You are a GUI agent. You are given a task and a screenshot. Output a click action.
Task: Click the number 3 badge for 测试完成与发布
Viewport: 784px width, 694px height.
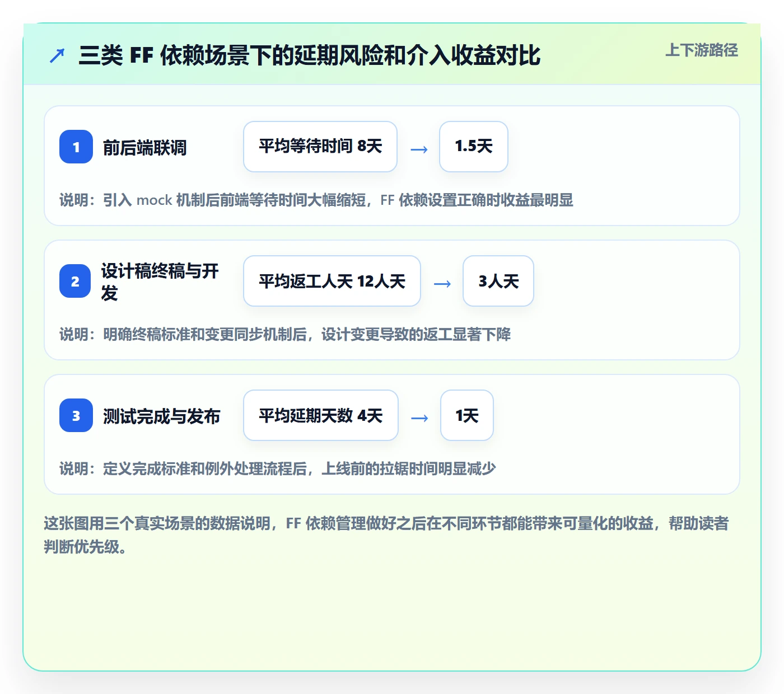click(76, 415)
